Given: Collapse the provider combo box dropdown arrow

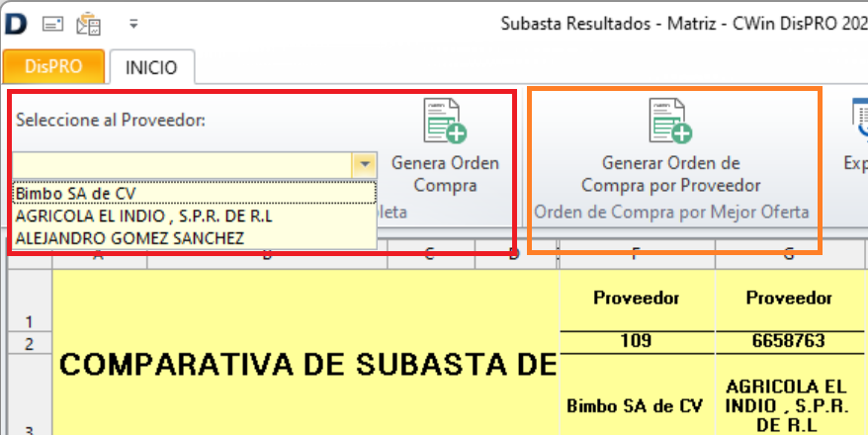Looking at the screenshot, I should point(365,164).
